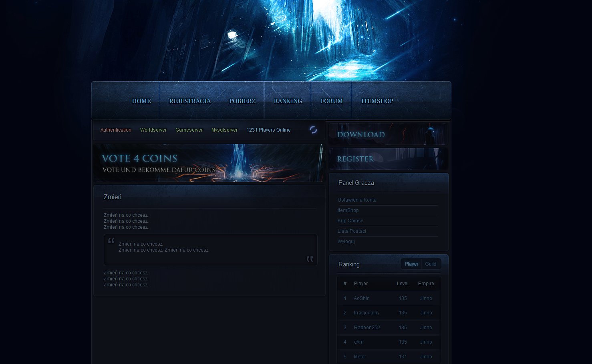This screenshot has width=592, height=364.
Task: Select player Irracjonalny in ranking
Action: (366, 313)
